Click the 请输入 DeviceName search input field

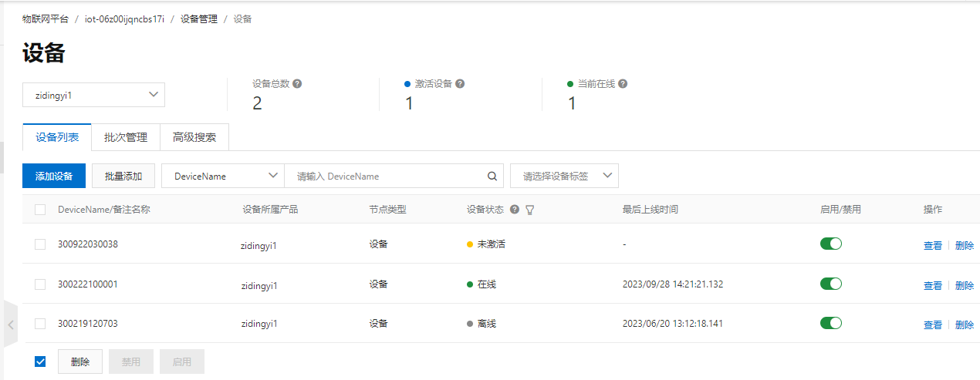tap(386, 176)
